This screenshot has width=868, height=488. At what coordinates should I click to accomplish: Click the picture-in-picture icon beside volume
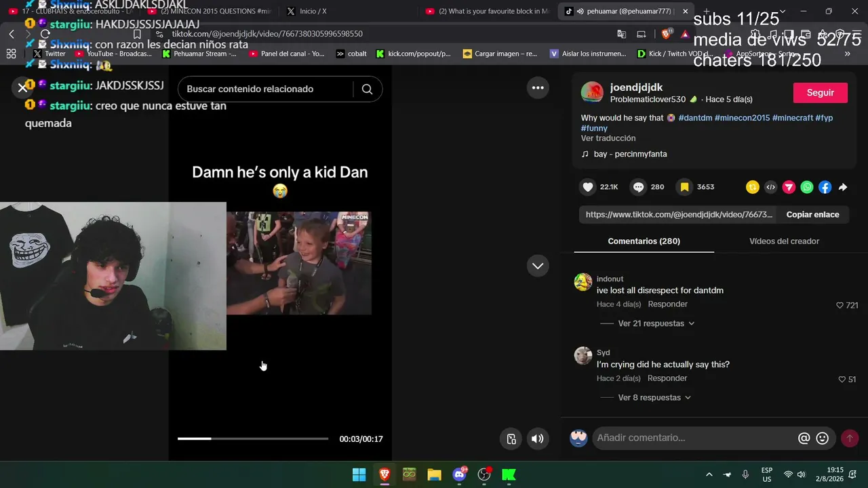[x=512, y=439]
